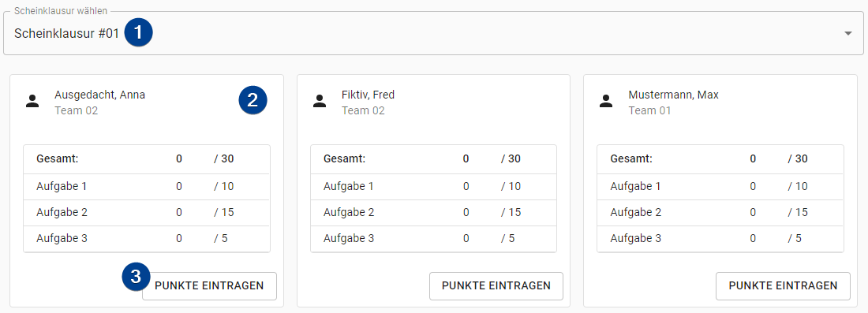Click the blue number 2 marker

point(253,100)
